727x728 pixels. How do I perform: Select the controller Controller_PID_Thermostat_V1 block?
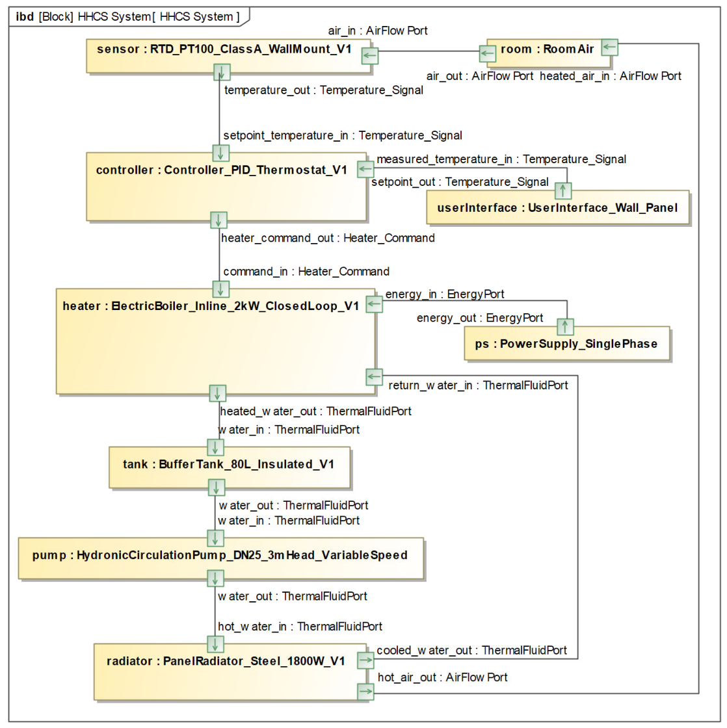coord(226,187)
